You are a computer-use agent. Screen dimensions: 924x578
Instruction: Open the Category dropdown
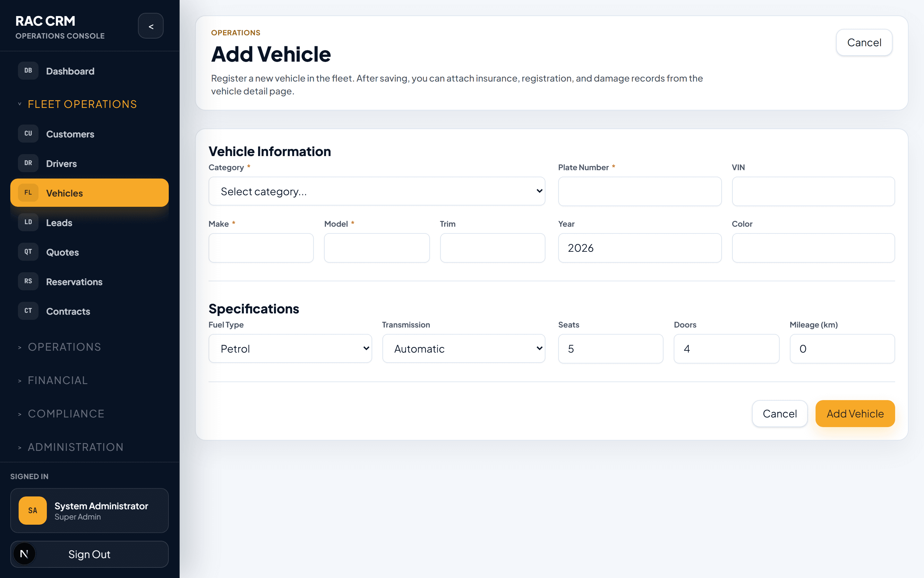pyautogui.click(x=377, y=191)
